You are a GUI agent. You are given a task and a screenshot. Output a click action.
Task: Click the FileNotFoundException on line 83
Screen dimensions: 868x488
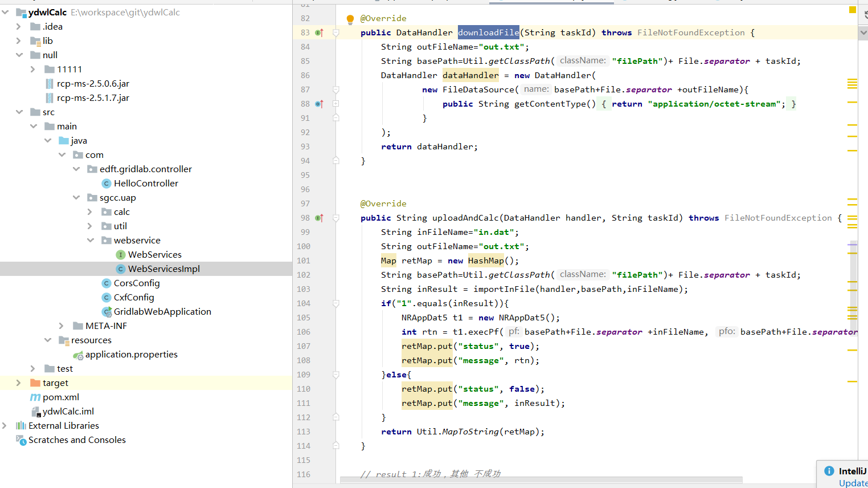(x=691, y=32)
